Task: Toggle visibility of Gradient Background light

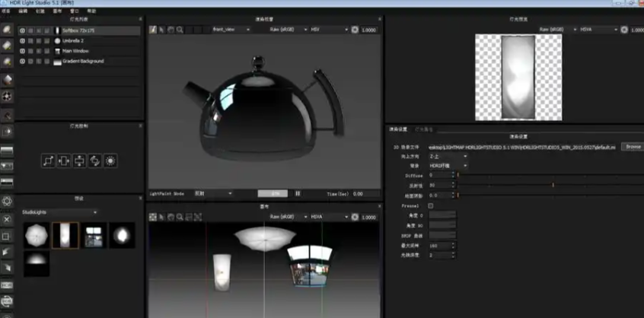Action: (21, 61)
